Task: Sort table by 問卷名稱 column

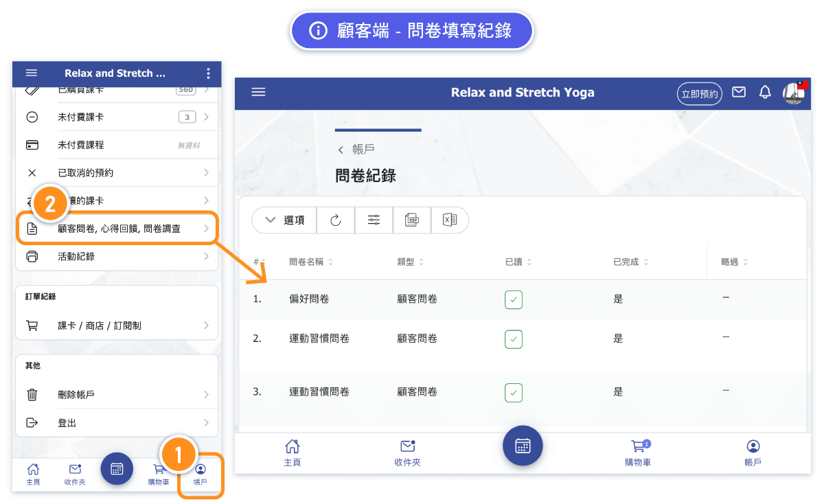Action: (x=311, y=262)
